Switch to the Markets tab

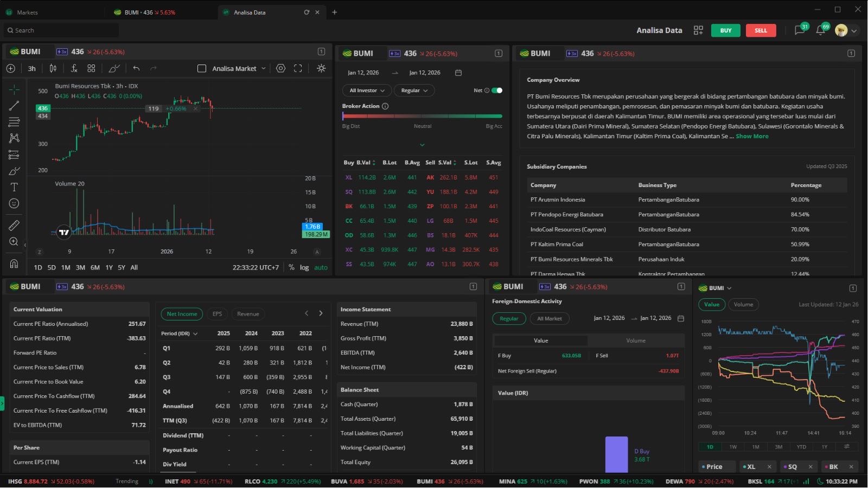tap(27, 12)
